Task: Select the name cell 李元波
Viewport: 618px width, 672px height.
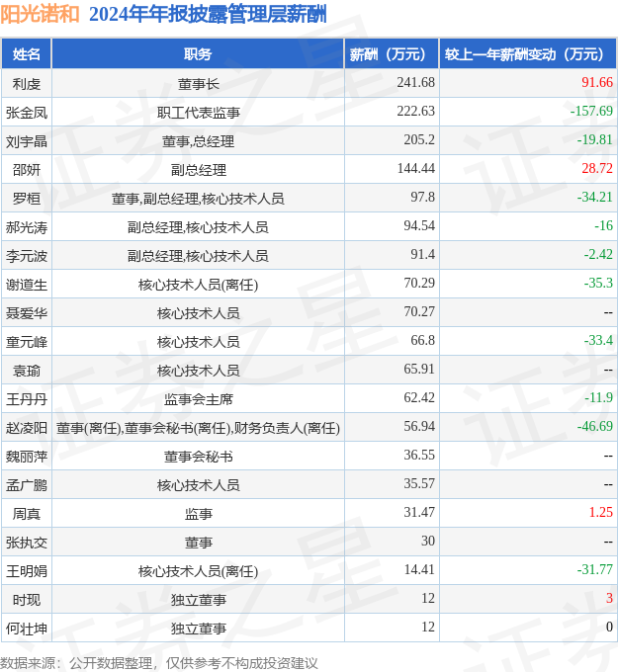Action: pyautogui.click(x=26, y=256)
